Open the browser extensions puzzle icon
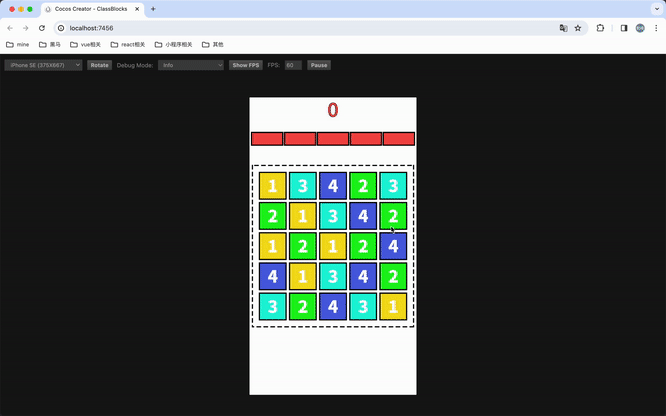 [600, 28]
